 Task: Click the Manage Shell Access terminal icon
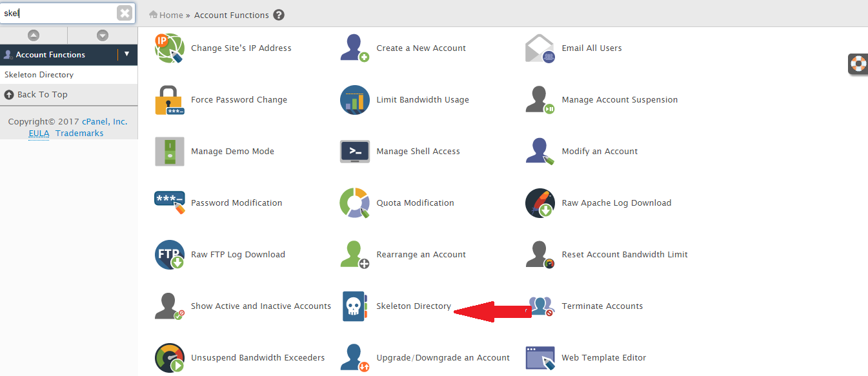355,152
